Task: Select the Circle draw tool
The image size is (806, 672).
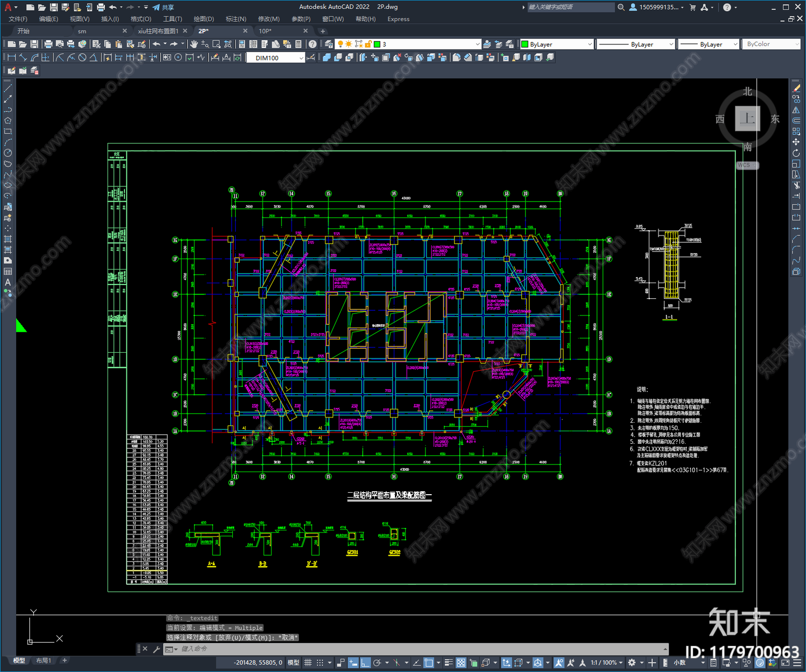Action: 8,153
